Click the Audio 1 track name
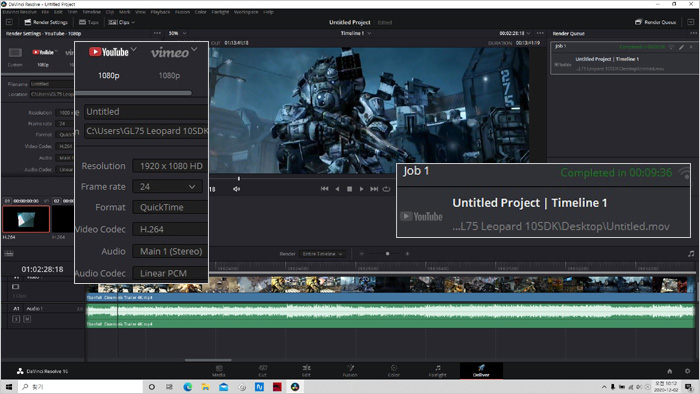 pos(34,308)
